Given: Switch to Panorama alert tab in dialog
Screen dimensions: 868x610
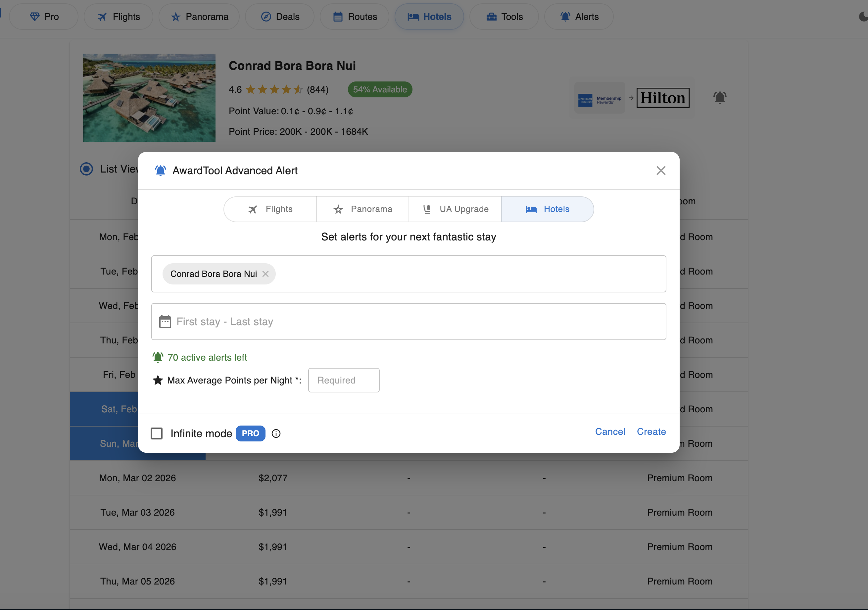Looking at the screenshot, I should [362, 209].
